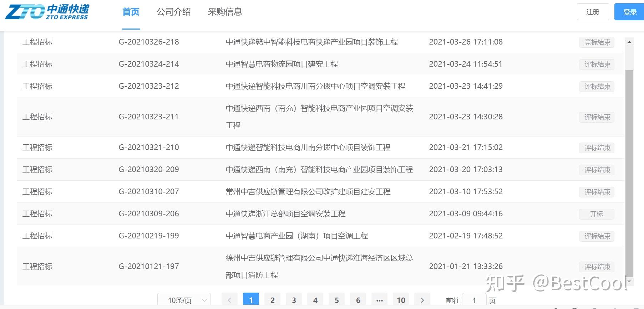Open 中通快递赣中智能科技电商快递产业园项目装饰工程
644x309 pixels.
[312, 42]
